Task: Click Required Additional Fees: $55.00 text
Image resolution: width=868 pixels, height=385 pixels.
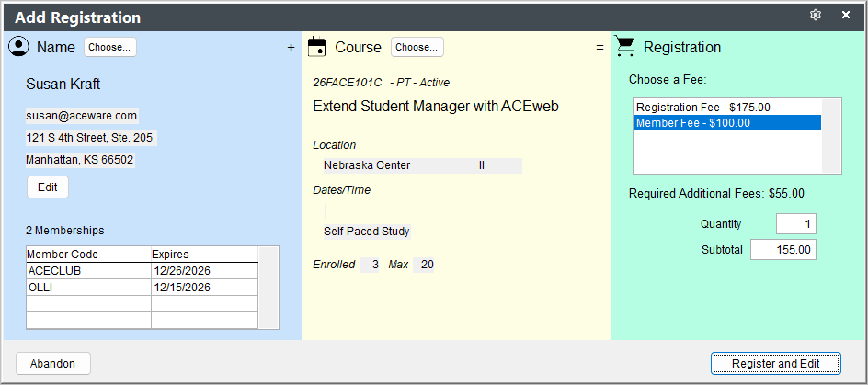Action: pos(716,194)
